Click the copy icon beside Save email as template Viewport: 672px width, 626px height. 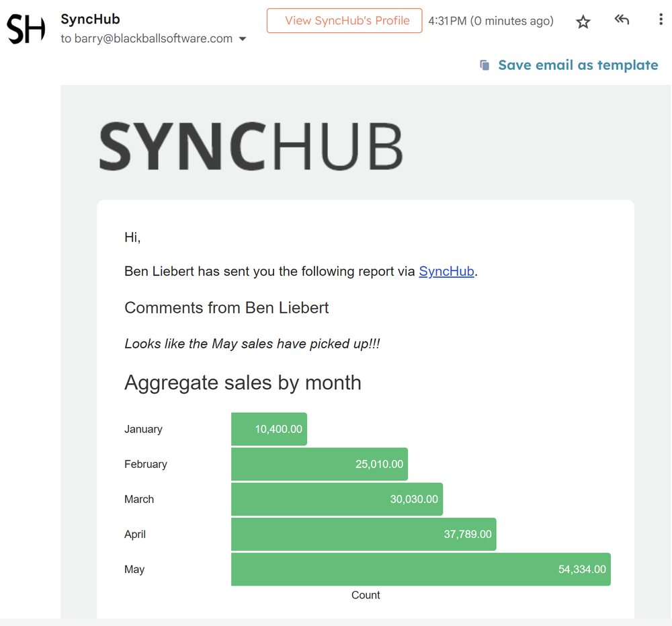click(x=485, y=65)
